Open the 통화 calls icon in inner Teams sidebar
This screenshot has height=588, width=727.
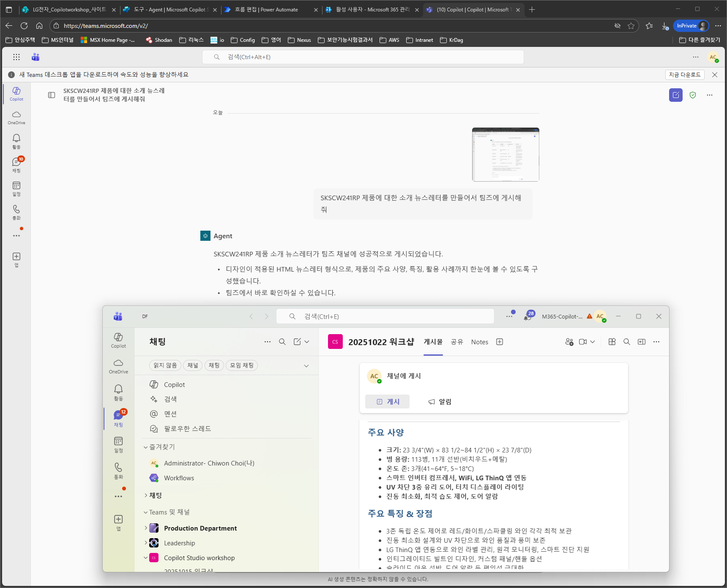tap(118, 471)
